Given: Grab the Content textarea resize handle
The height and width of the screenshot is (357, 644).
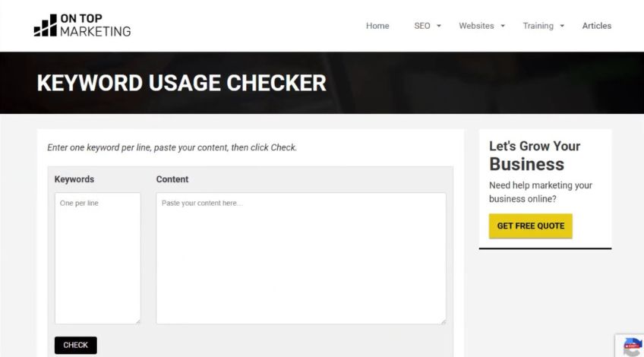Looking at the screenshot, I should pos(444,321).
